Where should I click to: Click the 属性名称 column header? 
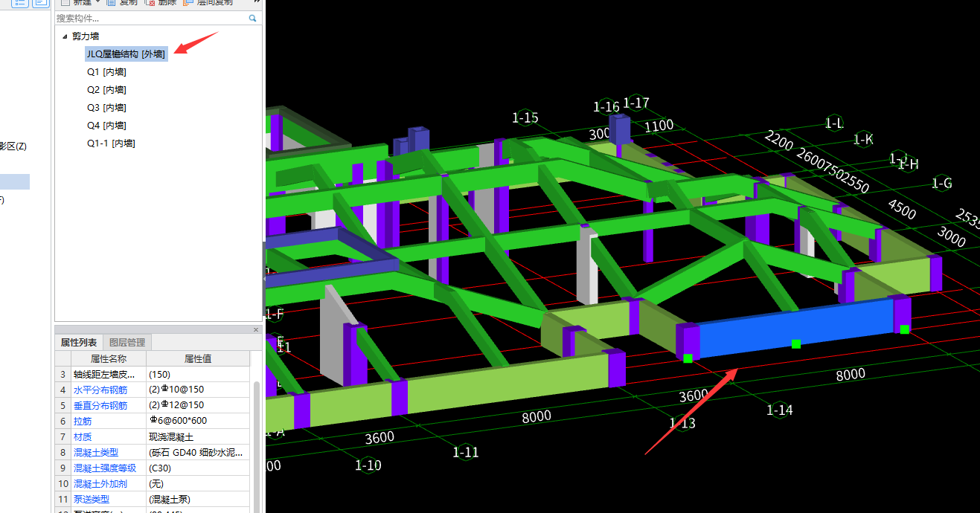click(x=109, y=358)
